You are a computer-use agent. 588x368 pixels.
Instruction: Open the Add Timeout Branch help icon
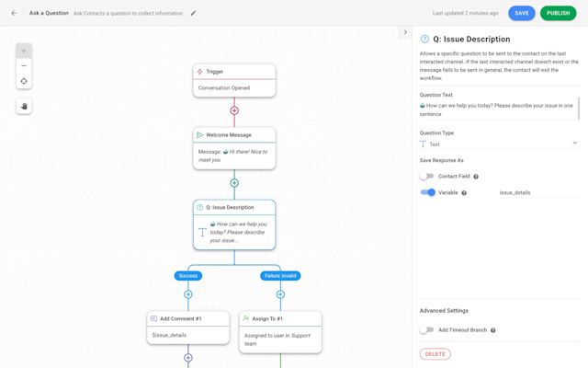click(493, 330)
